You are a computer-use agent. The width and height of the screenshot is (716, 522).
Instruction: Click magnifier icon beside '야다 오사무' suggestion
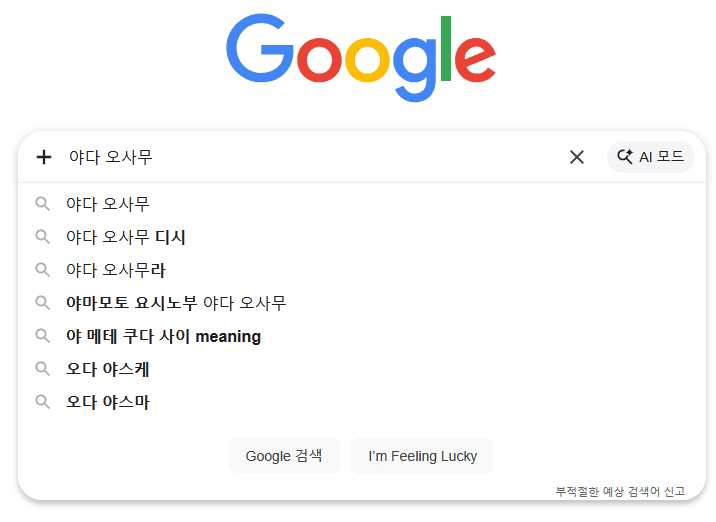(43, 204)
